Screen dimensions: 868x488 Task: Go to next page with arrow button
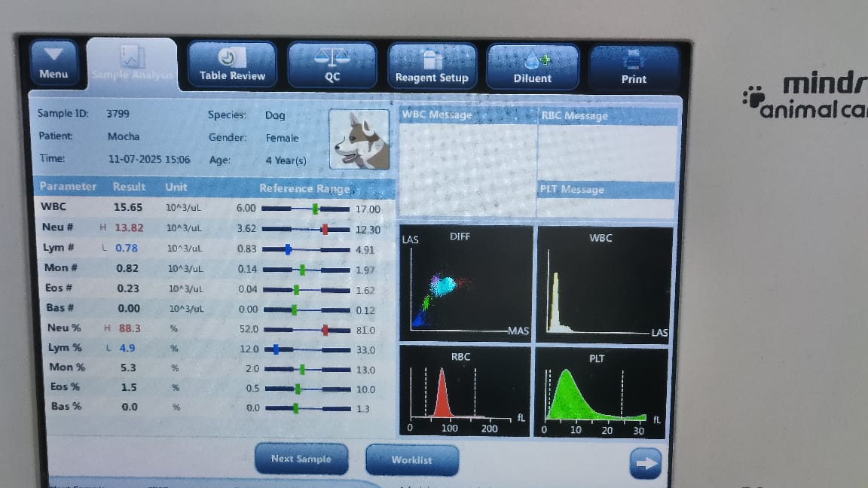[x=646, y=464]
